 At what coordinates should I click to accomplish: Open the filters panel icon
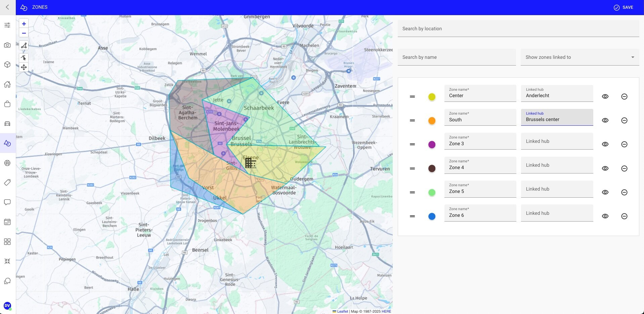pos(7,25)
